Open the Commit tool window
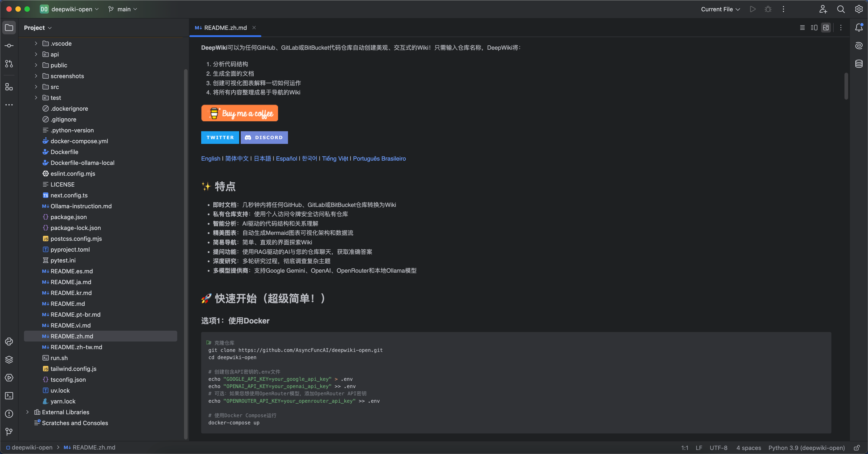868x454 pixels. click(9, 45)
